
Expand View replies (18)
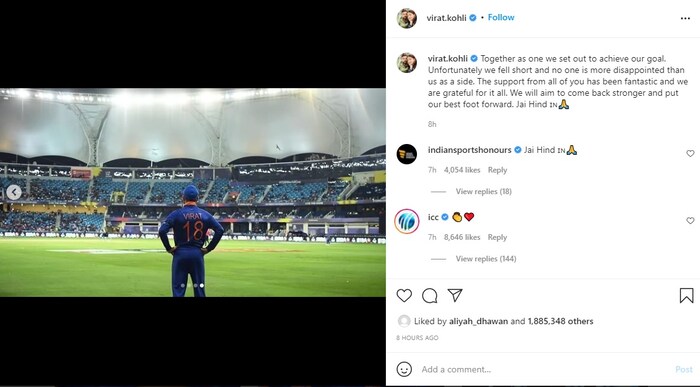(483, 191)
